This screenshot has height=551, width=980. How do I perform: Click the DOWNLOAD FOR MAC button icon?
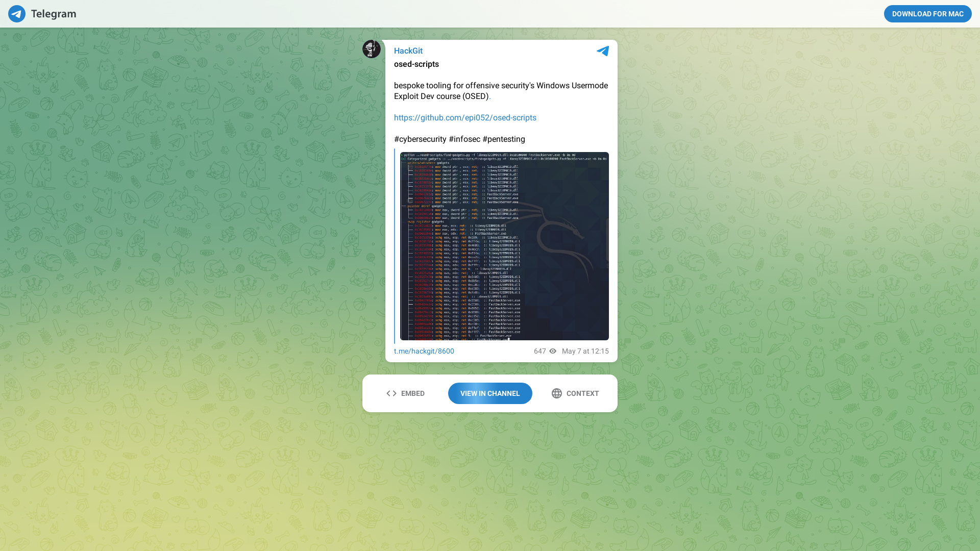(x=927, y=13)
